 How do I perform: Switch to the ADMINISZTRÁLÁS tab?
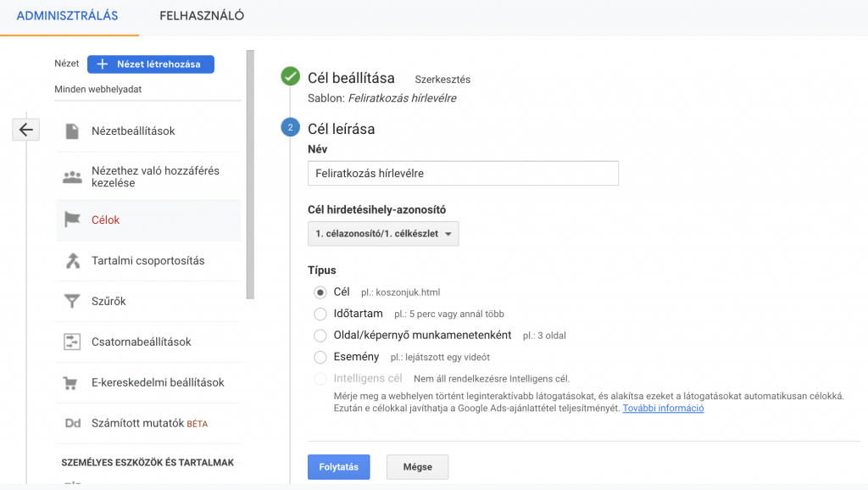click(68, 15)
